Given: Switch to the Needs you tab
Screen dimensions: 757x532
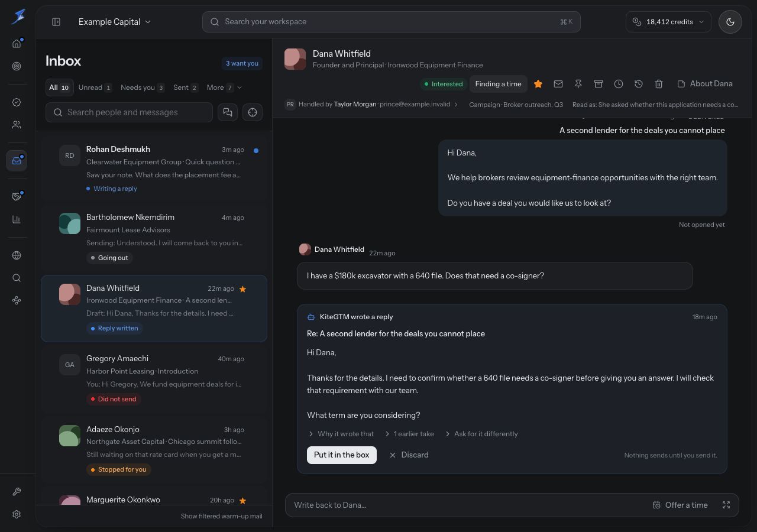Looking at the screenshot, I should tap(143, 87).
